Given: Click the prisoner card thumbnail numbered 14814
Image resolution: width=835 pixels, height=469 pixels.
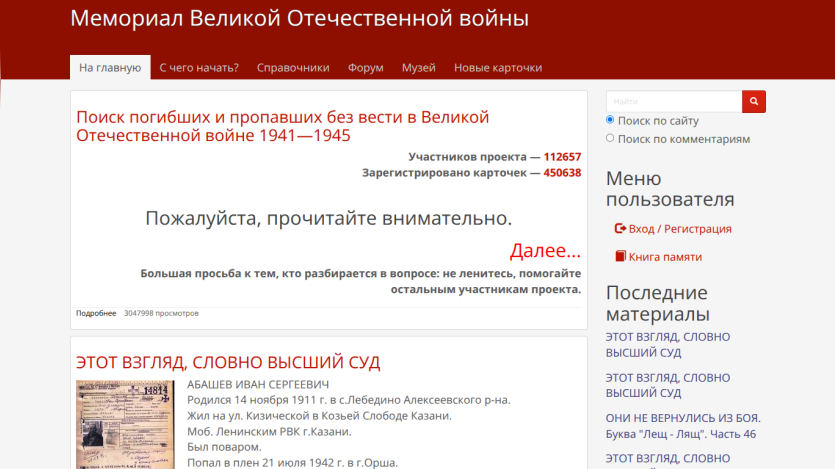Looking at the screenshot, I should pyautogui.click(x=125, y=424).
